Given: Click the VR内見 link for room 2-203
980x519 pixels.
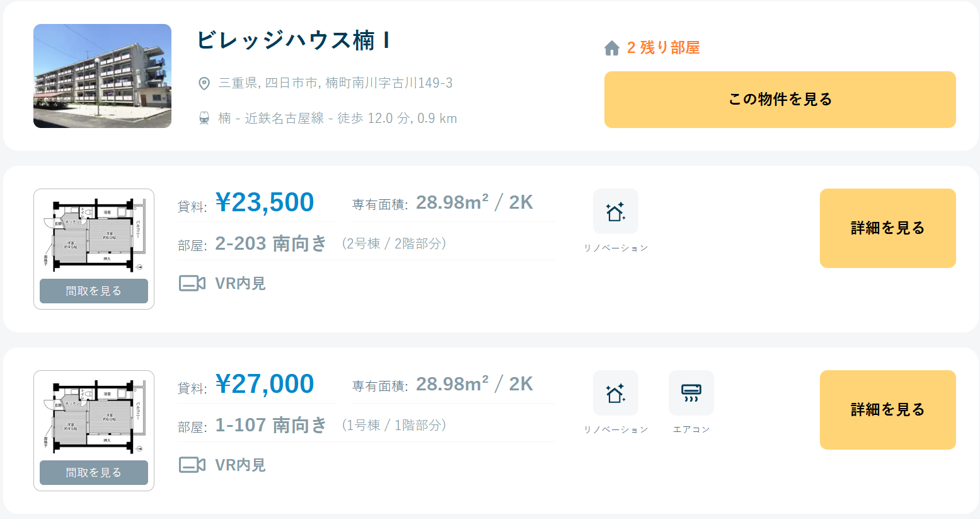Looking at the screenshot, I should click(240, 284).
